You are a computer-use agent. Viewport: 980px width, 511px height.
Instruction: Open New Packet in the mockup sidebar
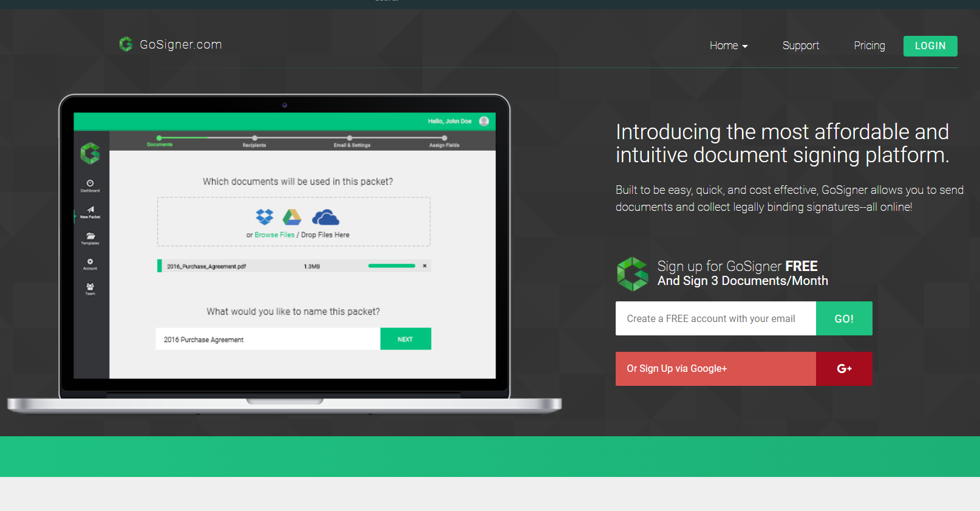(x=90, y=212)
